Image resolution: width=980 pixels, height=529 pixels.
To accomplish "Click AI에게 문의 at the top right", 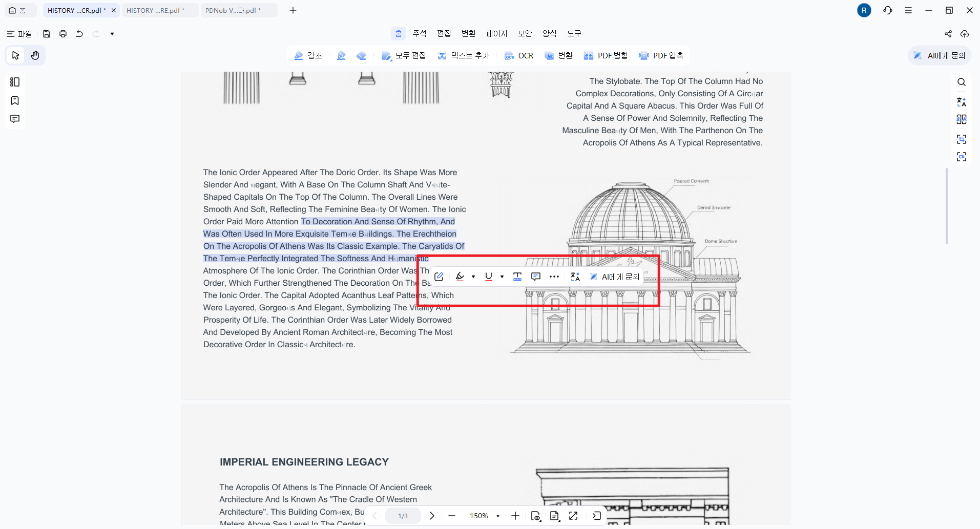I will tap(940, 55).
